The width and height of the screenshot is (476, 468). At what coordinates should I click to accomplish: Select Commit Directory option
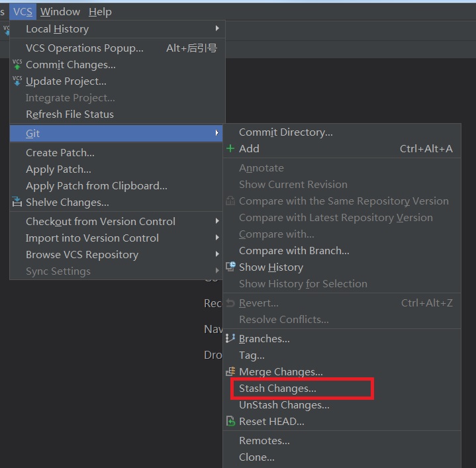(285, 132)
